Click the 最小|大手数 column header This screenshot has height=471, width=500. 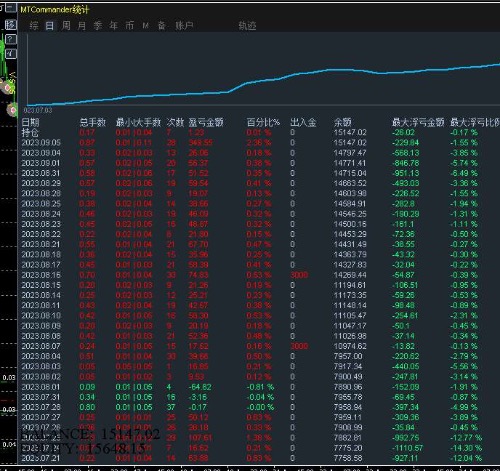pos(138,122)
